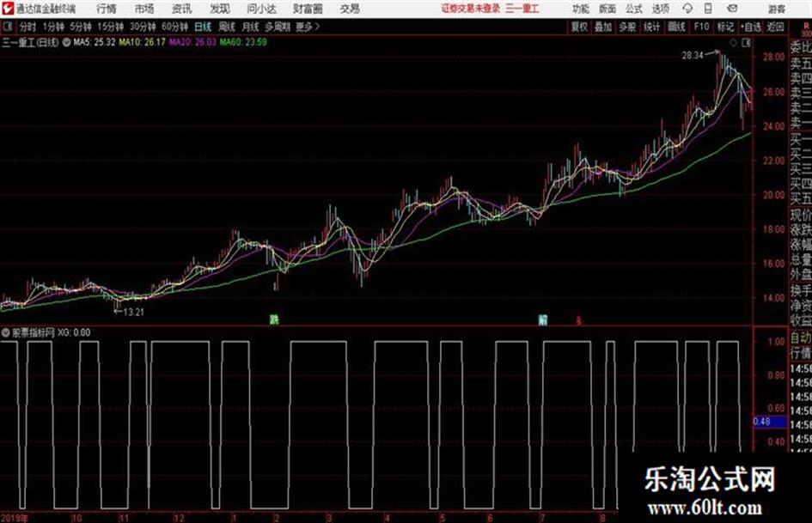Click the XG: 0.00 indicator value

tap(74, 332)
